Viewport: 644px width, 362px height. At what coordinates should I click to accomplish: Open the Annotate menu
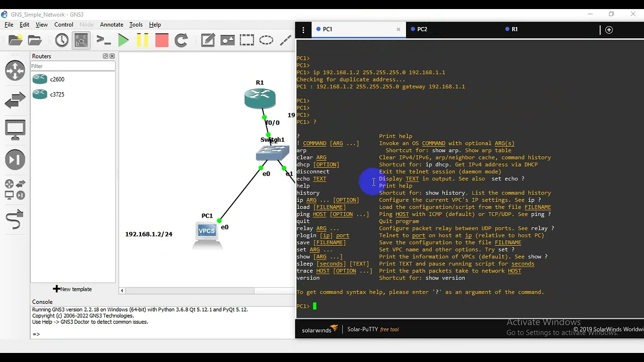click(x=112, y=25)
